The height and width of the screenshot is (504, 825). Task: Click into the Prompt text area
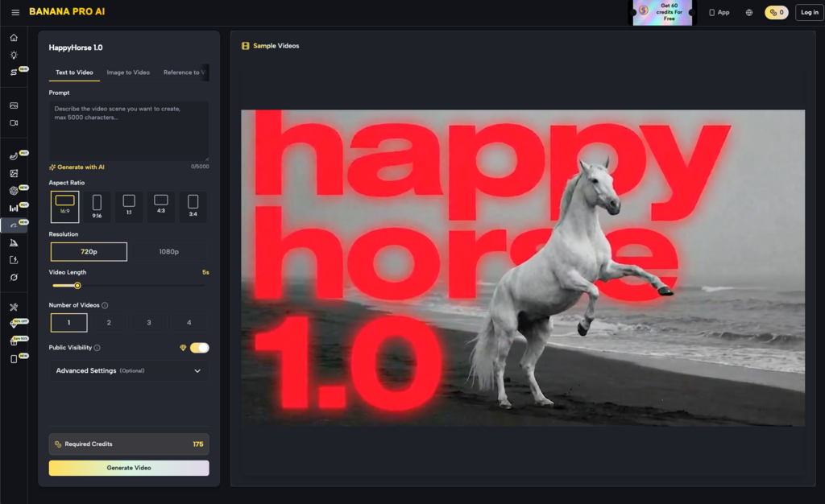129,130
